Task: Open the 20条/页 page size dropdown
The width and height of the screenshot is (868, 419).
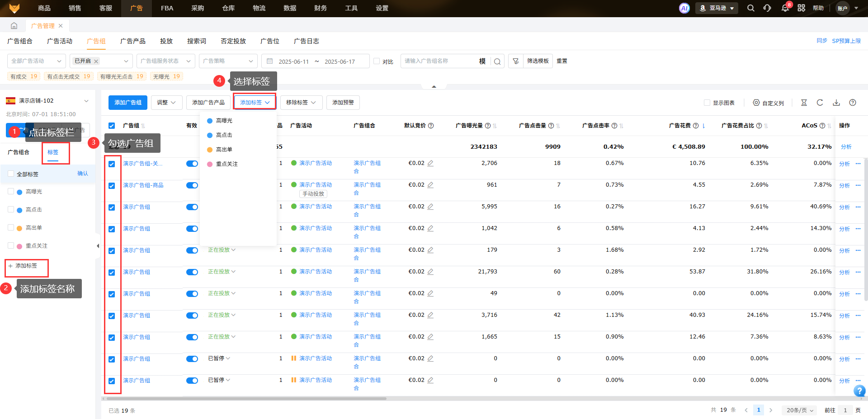Action: (x=800, y=410)
